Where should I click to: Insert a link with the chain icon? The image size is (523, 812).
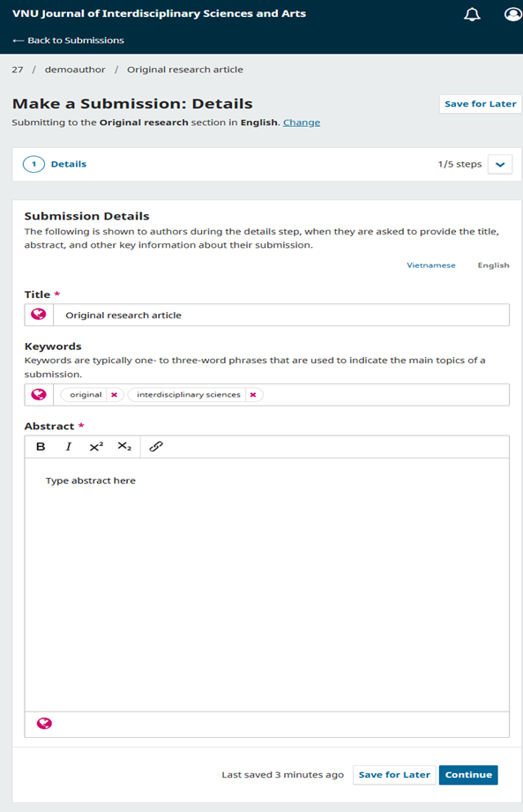156,446
